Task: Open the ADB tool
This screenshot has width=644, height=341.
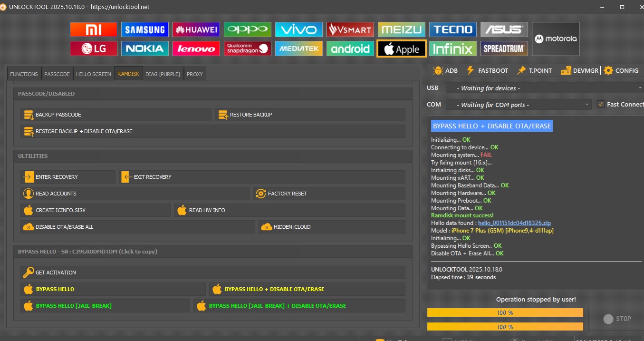Action: coord(445,70)
